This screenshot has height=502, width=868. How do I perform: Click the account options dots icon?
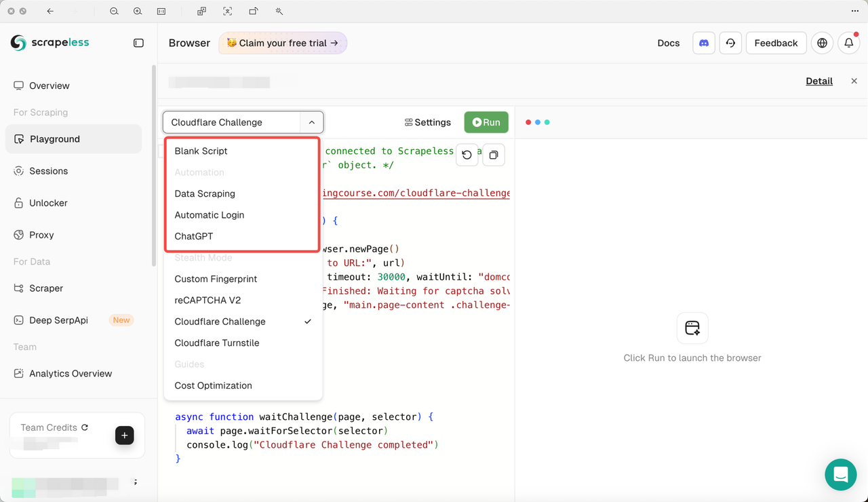136,482
